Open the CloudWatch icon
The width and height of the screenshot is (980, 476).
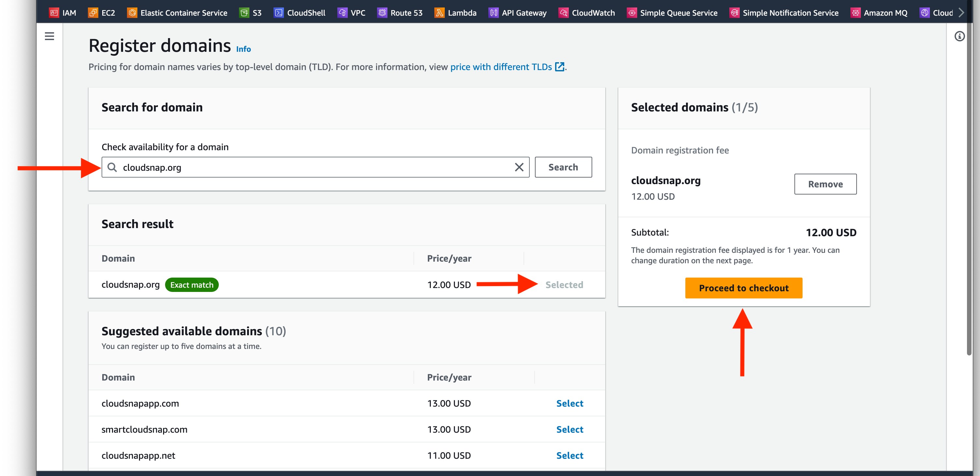[564, 13]
